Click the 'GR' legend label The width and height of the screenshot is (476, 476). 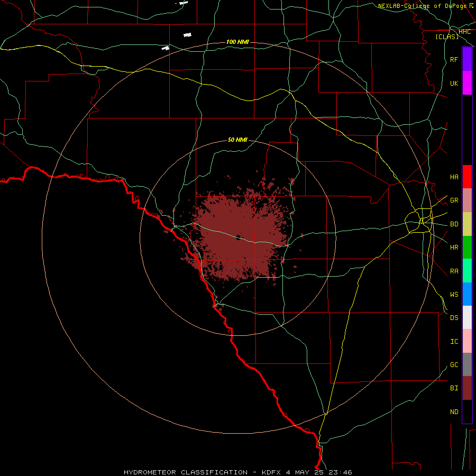pyautogui.click(x=454, y=200)
